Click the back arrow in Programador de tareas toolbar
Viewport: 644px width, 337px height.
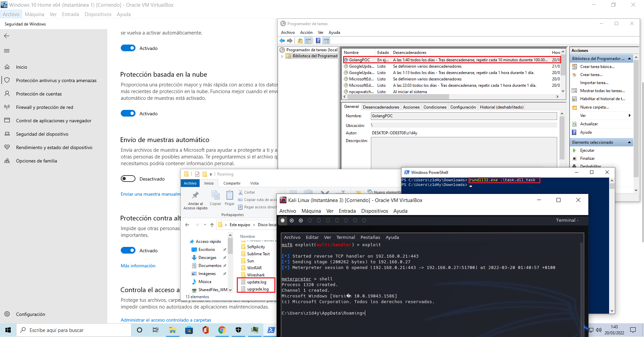[282, 41]
